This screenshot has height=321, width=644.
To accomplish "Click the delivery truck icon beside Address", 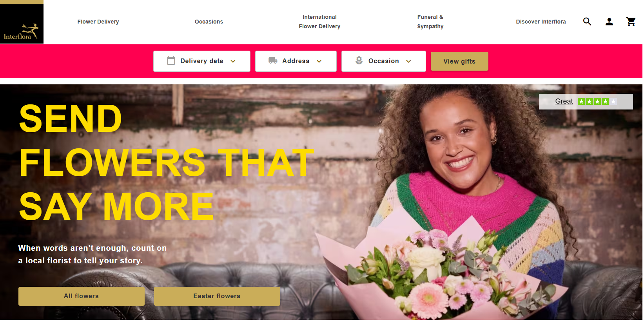I will point(273,60).
